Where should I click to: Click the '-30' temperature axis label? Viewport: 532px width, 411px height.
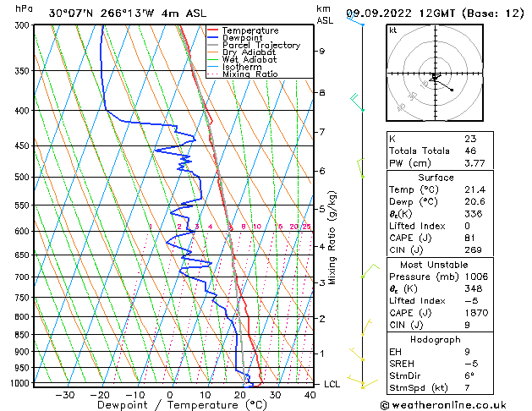(x=65, y=395)
